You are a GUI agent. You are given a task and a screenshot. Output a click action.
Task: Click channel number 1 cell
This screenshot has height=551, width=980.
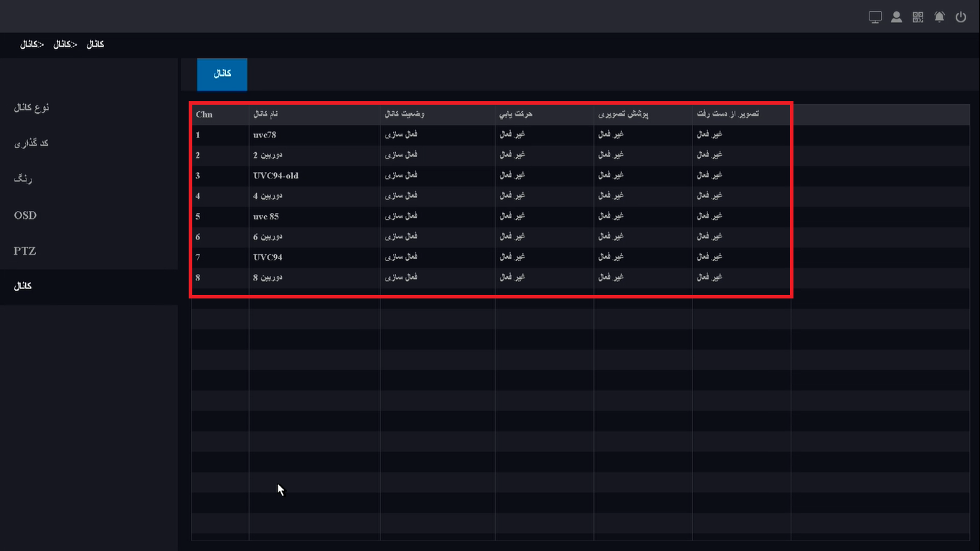click(198, 135)
